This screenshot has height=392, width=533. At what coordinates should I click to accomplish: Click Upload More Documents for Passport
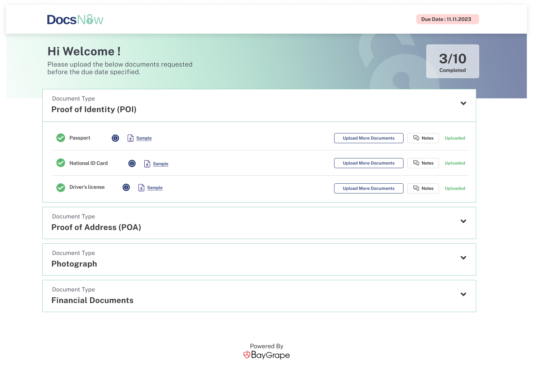click(x=368, y=138)
